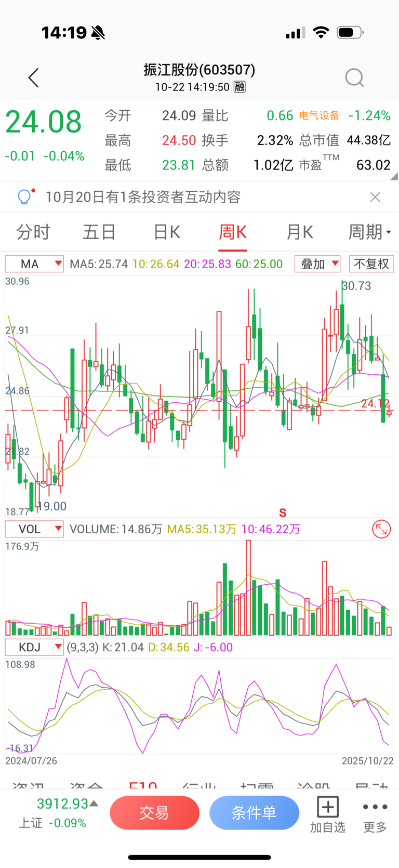Open the KDJ indicator dropdown
The height and width of the screenshot is (868, 399).
click(x=34, y=647)
